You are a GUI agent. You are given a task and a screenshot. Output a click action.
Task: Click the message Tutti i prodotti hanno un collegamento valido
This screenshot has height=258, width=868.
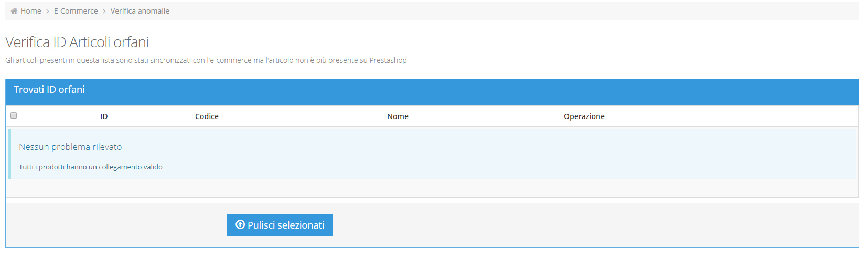[x=91, y=167]
